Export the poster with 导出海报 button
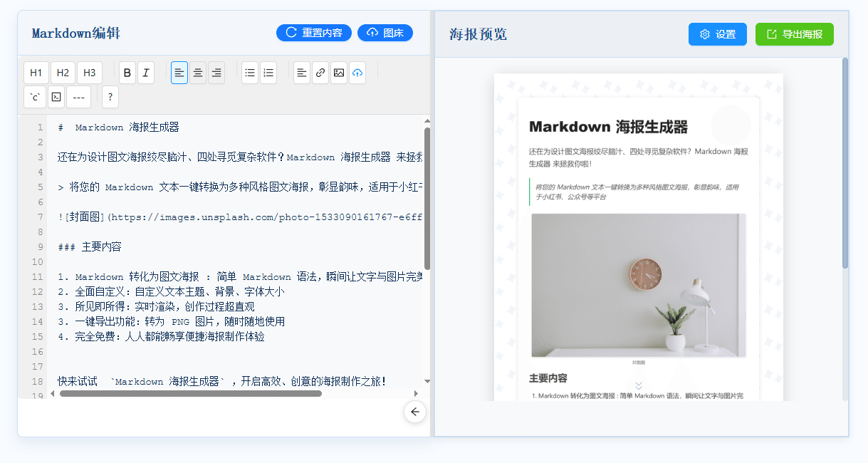This screenshot has height=463, width=868. tap(794, 33)
